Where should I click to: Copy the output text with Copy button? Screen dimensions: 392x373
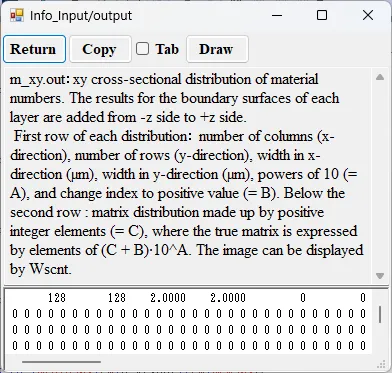click(100, 49)
